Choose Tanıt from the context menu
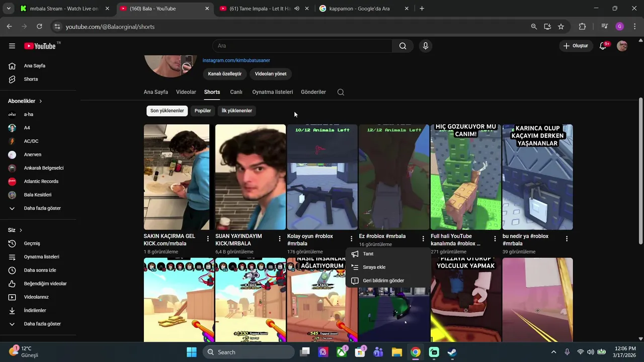644x362 pixels. click(x=388, y=254)
